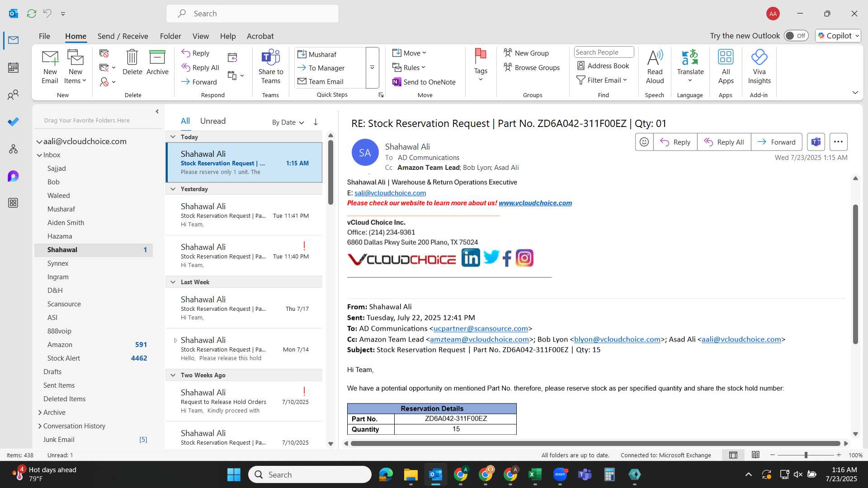Click Send/Receive All Folders sync icon
Image resolution: width=868 pixels, height=488 pixels.
[31, 14]
